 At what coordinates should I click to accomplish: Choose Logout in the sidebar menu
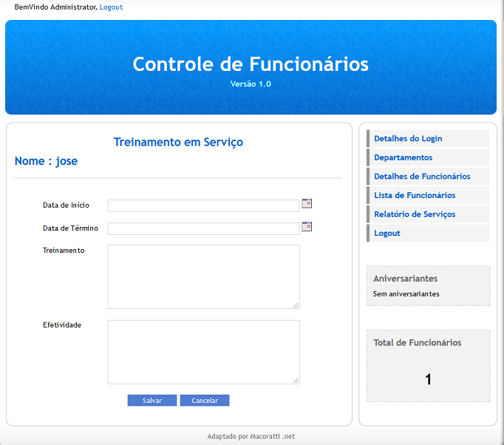point(428,233)
